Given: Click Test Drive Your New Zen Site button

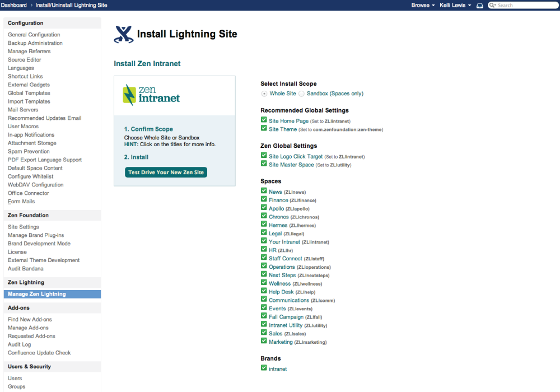Looking at the screenshot, I should click(166, 172).
